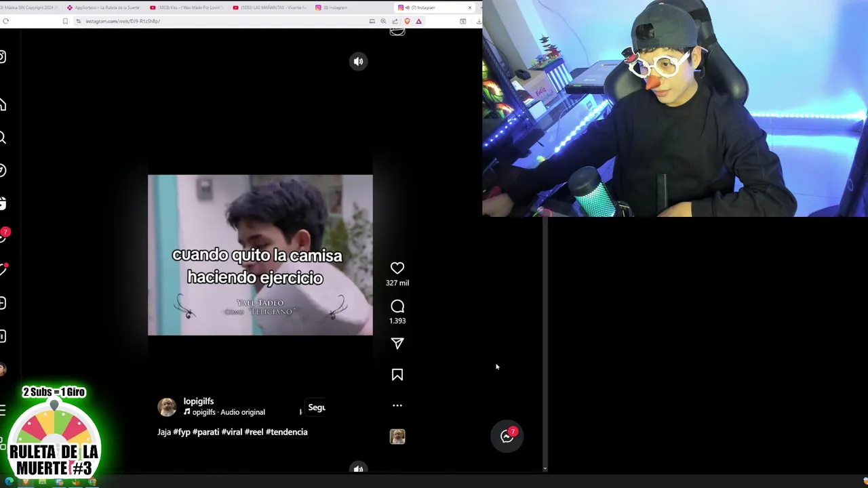Mute the reel audio using speaker toggle
The width and height of the screenshot is (868, 488).
coord(358,61)
